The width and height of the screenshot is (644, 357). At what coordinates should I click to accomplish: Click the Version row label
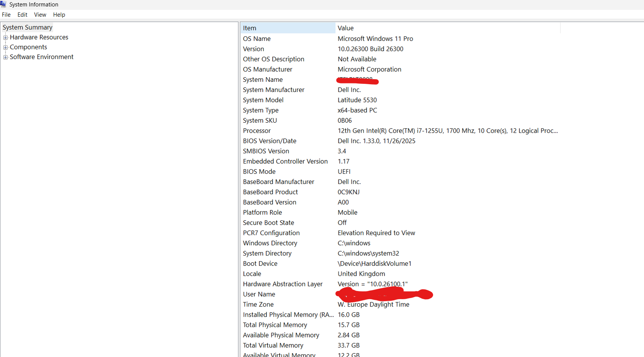[x=254, y=49]
